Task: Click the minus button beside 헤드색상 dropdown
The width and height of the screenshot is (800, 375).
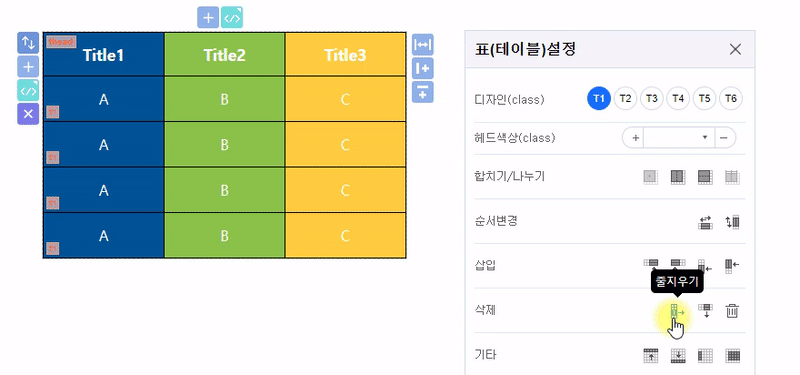Action: [x=724, y=138]
